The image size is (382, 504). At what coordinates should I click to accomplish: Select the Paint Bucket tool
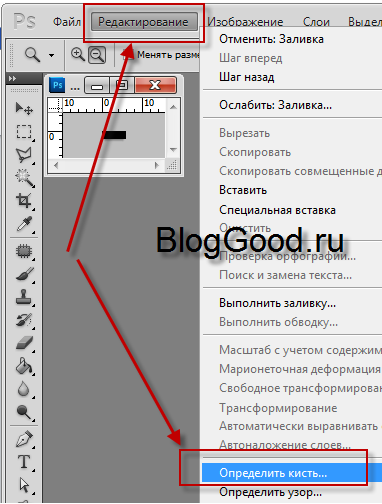(24, 366)
